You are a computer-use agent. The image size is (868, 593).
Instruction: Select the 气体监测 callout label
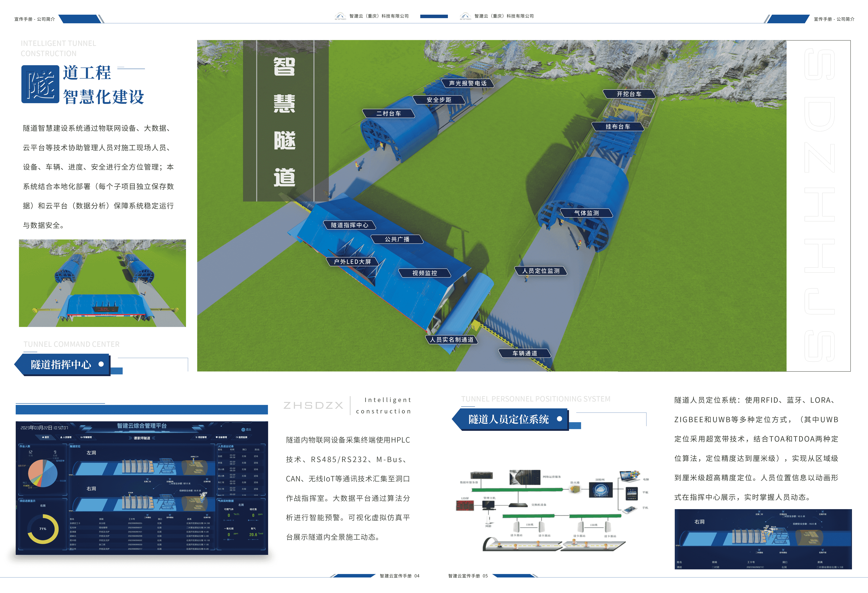pos(586,213)
